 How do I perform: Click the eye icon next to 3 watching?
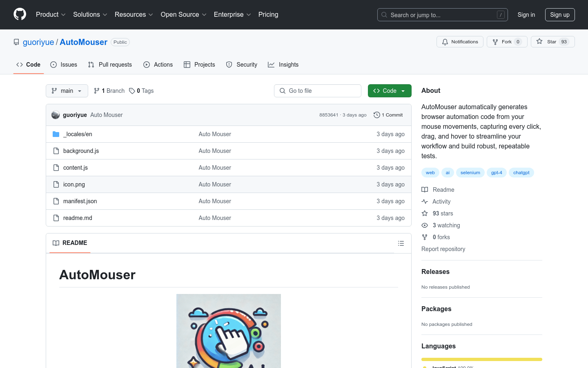(425, 225)
